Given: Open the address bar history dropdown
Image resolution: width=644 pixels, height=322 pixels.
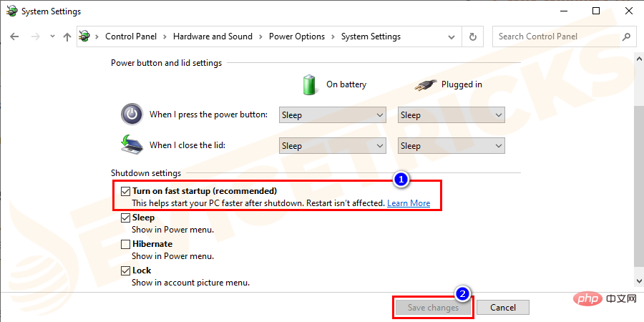Looking at the screenshot, I should click(452, 36).
